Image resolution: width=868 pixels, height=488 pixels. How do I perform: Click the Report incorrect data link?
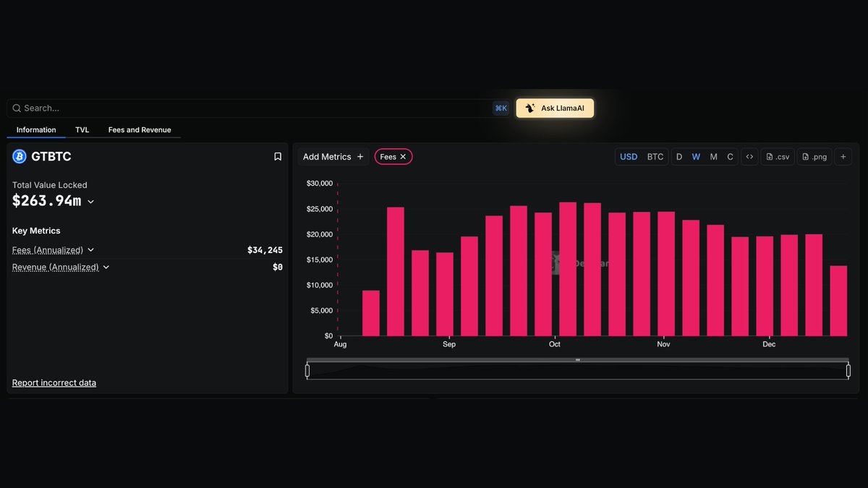click(54, 382)
